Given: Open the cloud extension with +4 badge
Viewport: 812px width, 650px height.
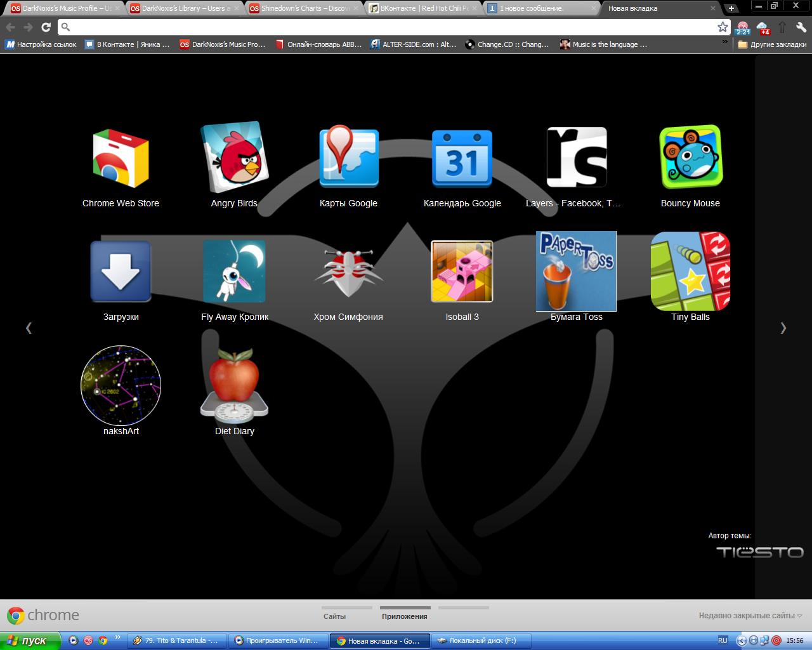Looking at the screenshot, I should (763, 28).
